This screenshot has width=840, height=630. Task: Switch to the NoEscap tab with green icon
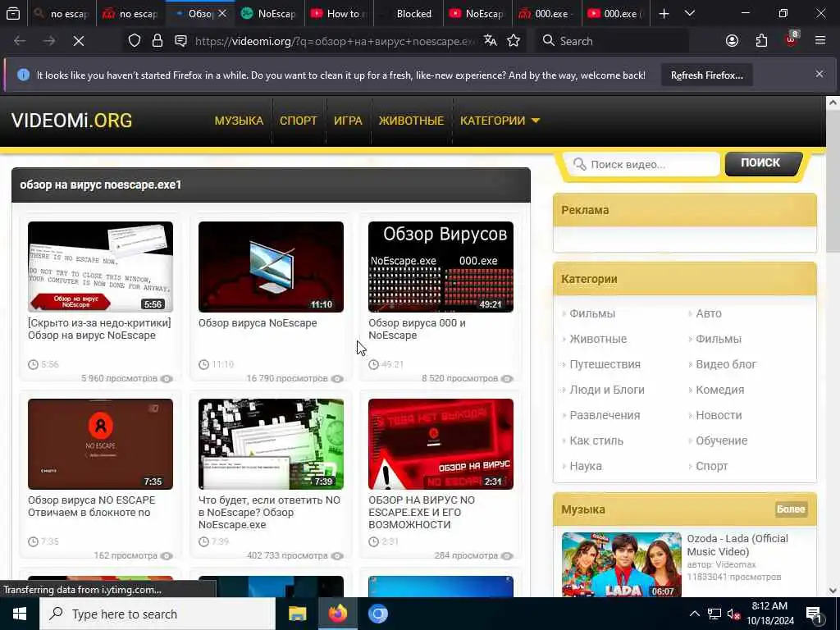[x=269, y=14]
